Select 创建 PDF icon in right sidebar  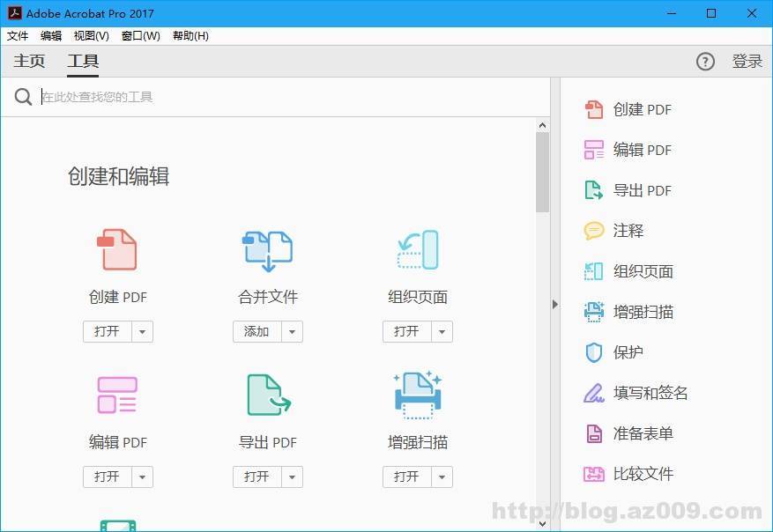coord(593,109)
